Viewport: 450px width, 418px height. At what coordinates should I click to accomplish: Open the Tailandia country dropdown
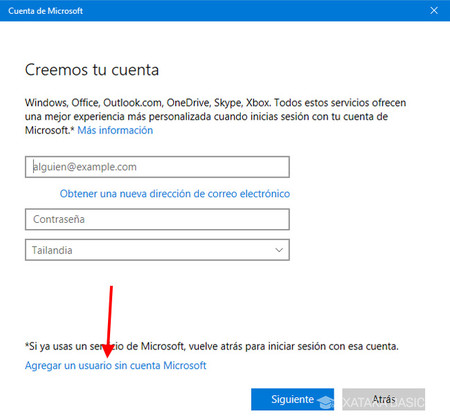click(157, 250)
